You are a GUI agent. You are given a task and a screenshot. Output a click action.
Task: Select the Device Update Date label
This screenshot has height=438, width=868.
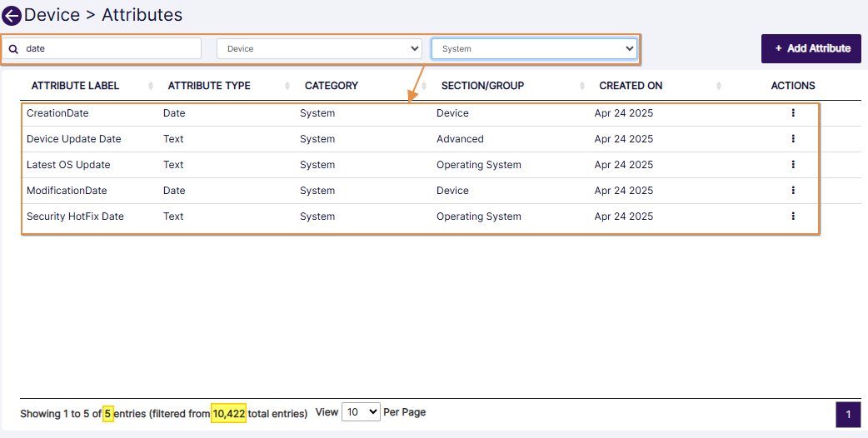73,139
